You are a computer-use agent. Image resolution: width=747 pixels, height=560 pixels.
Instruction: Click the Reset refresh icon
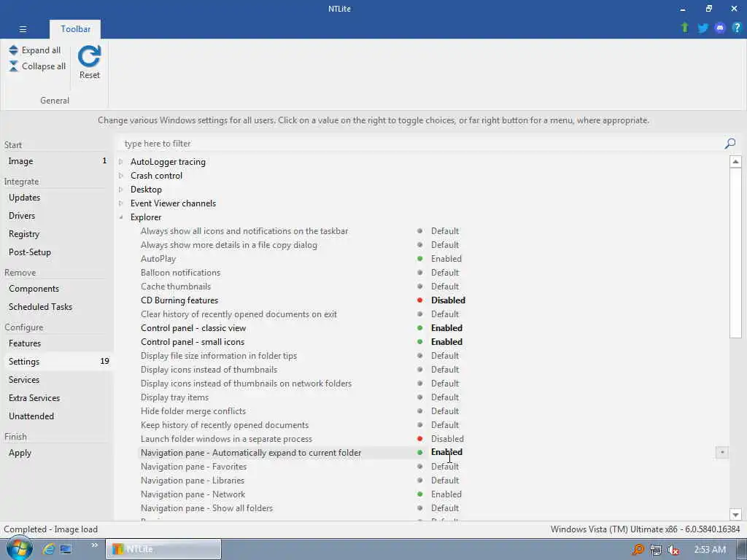tap(90, 57)
